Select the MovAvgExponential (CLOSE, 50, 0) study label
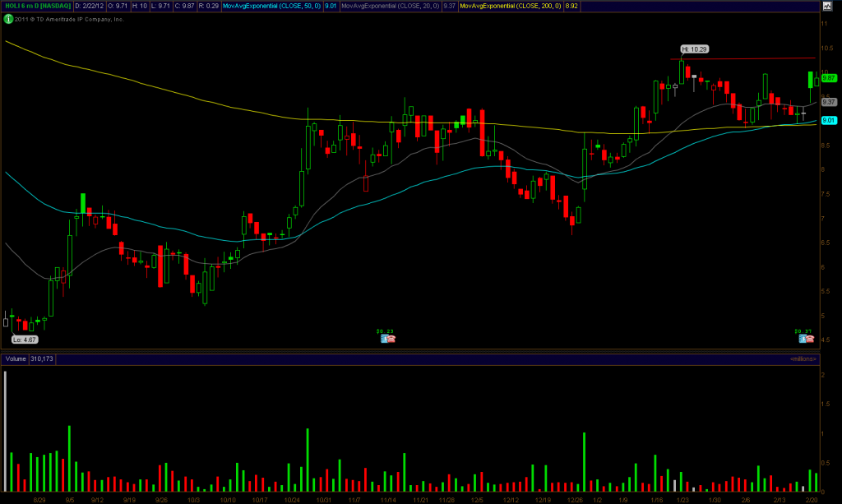This screenshot has width=842, height=504. [272, 6]
